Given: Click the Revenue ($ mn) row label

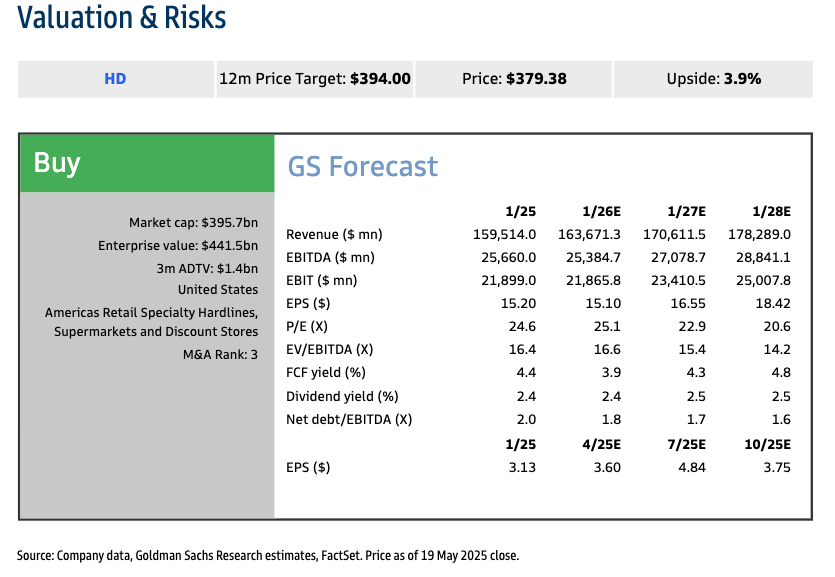Looking at the screenshot, I should (334, 235).
